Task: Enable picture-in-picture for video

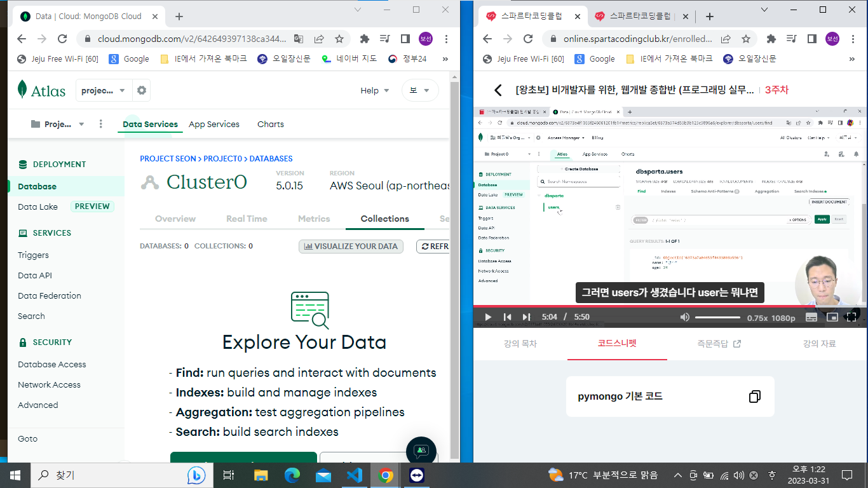Action: (832, 317)
